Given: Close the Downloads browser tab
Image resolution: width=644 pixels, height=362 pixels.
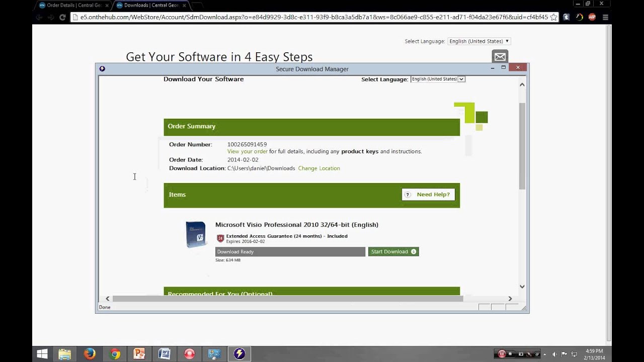Looking at the screenshot, I should click(184, 6).
